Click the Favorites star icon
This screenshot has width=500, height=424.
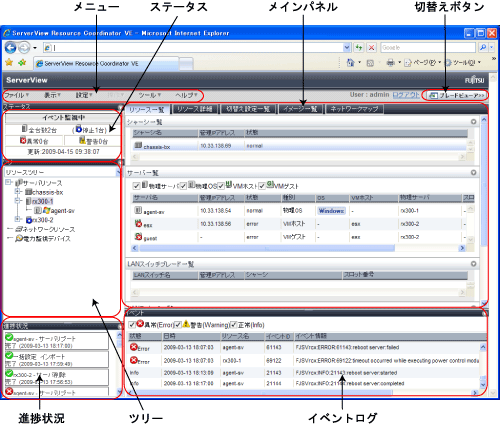pyautogui.click(x=9, y=63)
